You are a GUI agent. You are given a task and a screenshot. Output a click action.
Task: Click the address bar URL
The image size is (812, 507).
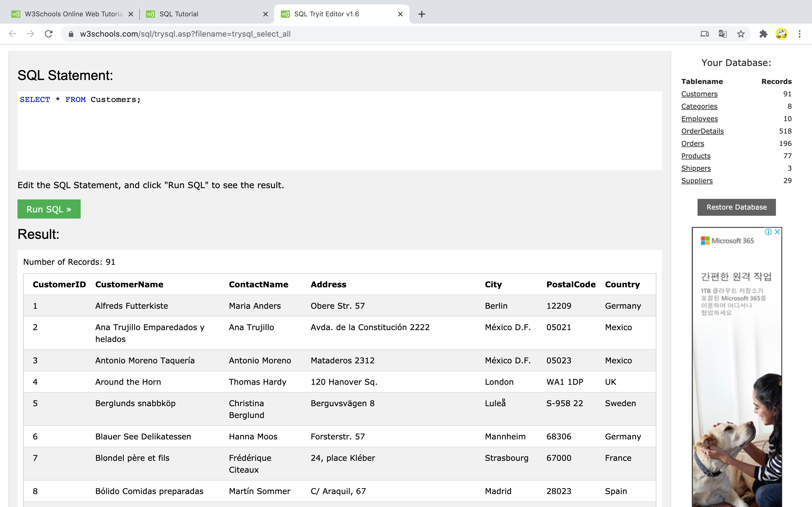pos(185,34)
